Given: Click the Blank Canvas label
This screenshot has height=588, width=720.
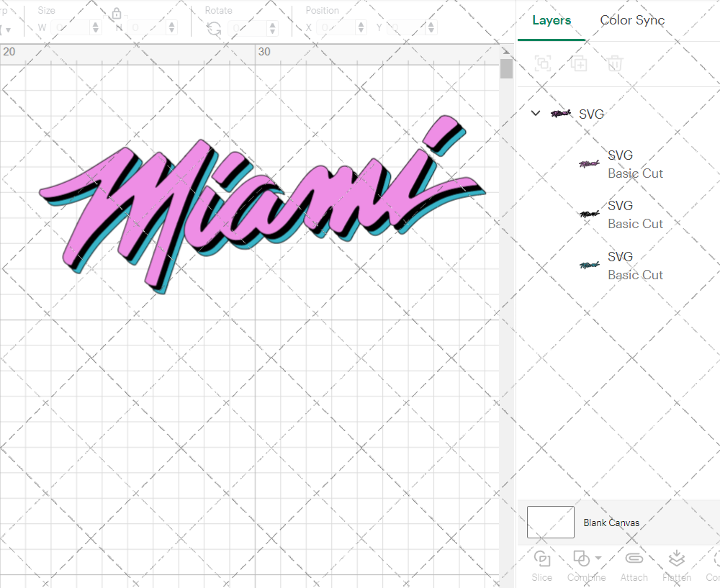Looking at the screenshot, I should (611, 523).
